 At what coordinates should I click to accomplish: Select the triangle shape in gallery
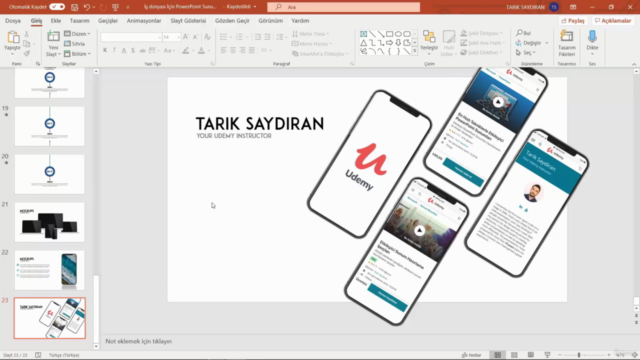[x=363, y=42]
